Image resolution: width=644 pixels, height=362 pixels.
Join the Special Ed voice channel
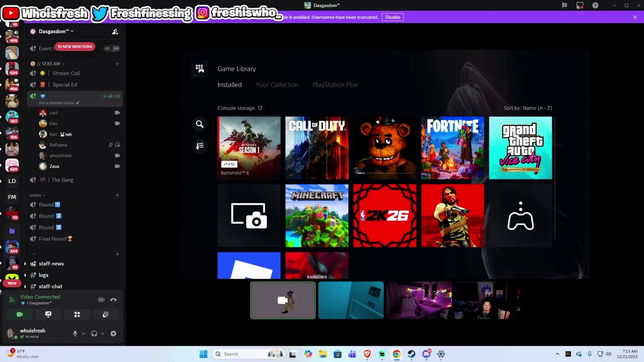(x=74, y=84)
